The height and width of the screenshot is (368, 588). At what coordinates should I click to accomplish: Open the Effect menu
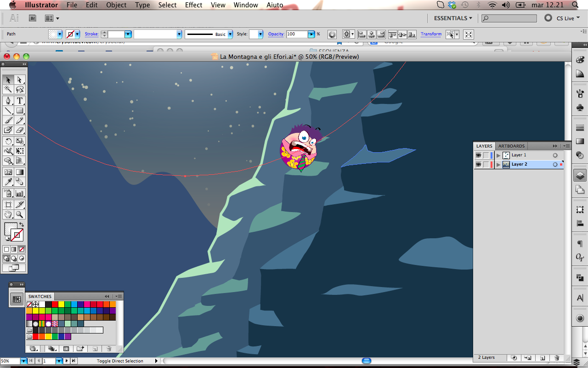click(193, 5)
